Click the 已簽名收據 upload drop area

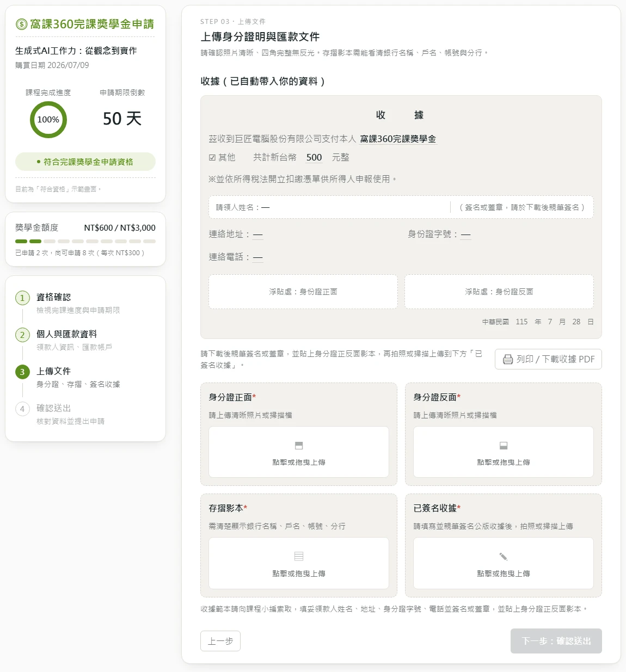(x=504, y=563)
